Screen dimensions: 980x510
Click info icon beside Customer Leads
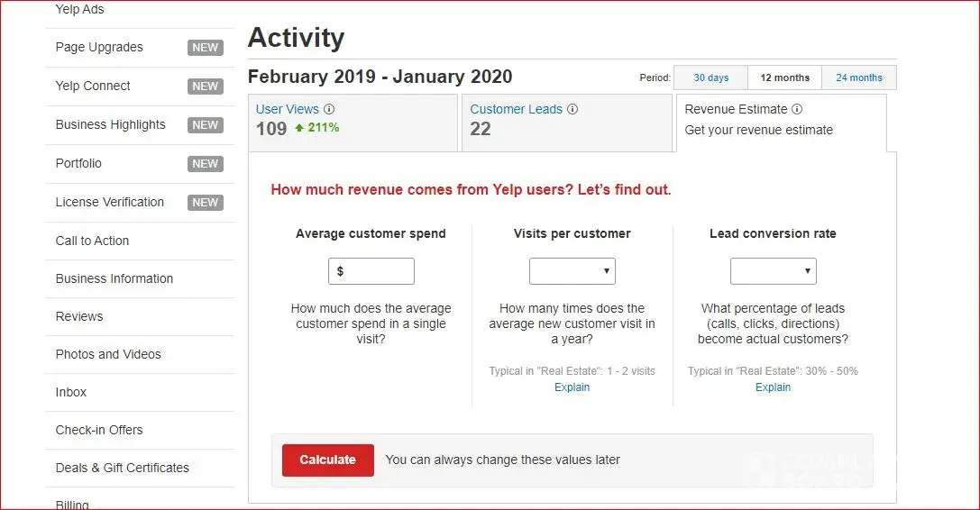pyautogui.click(x=572, y=109)
